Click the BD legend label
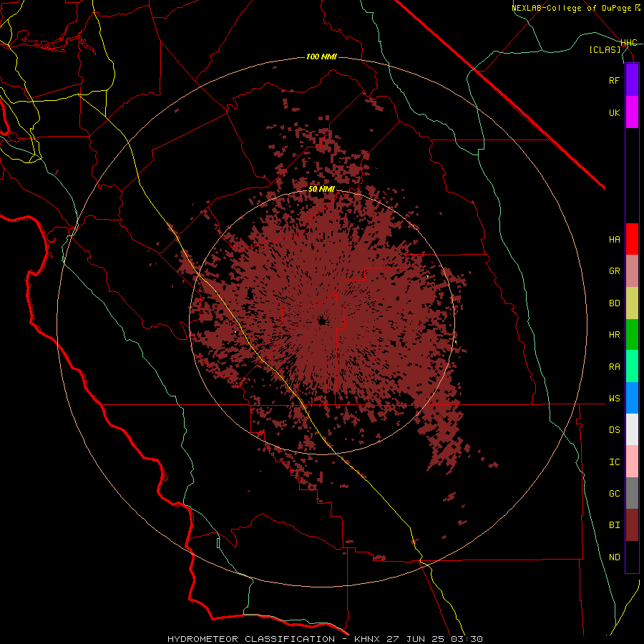This screenshot has width=644, height=644. click(x=614, y=303)
